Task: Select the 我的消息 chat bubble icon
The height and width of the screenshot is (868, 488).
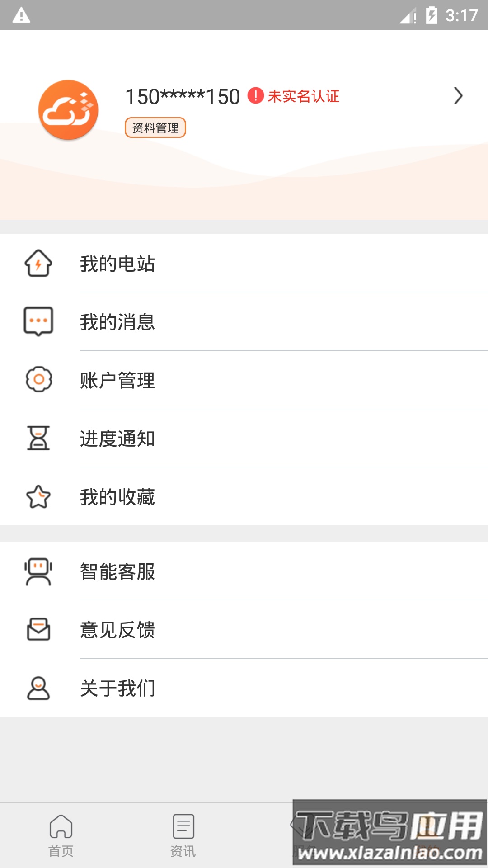Action: coord(38,323)
